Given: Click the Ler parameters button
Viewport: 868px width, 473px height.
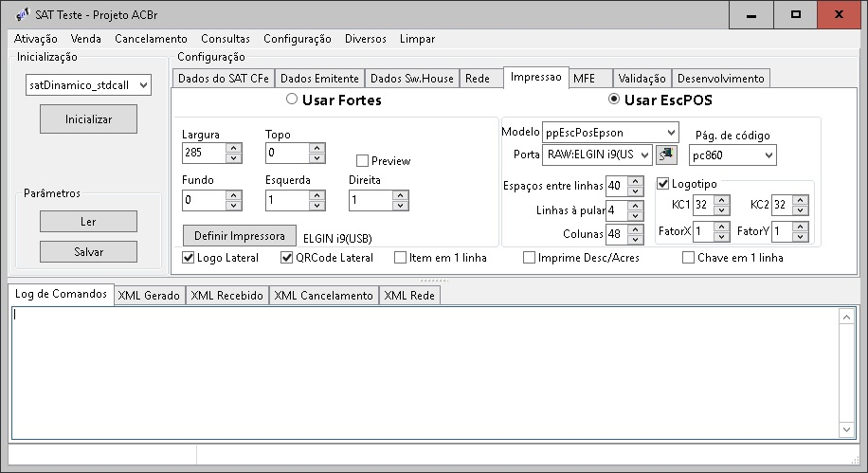Looking at the screenshot, I should (88, 222).
